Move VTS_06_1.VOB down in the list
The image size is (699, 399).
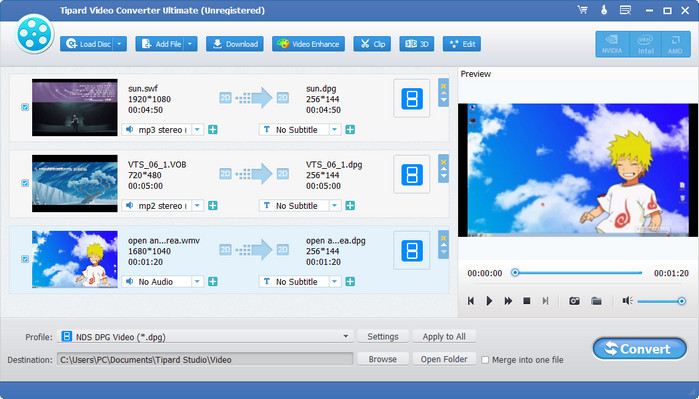444,176
